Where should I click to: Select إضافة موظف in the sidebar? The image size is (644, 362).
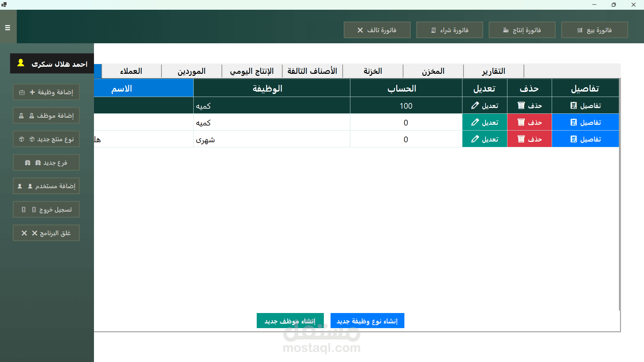[x=46, y=115]
